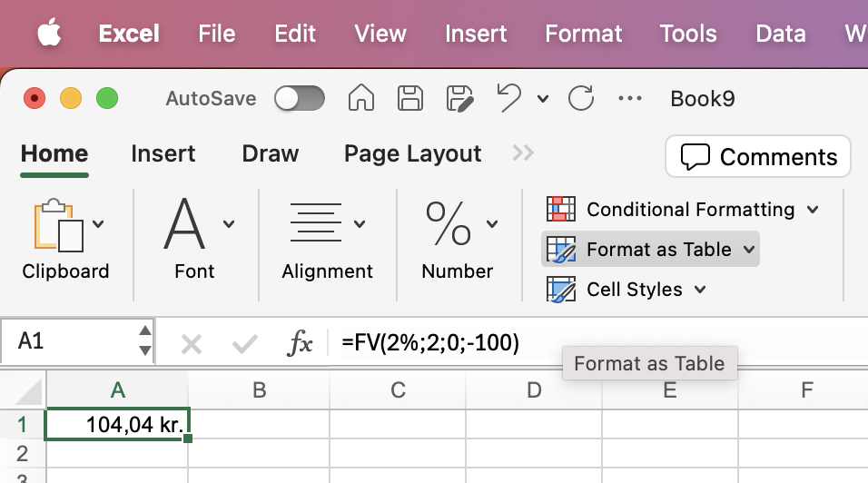Open the Apple menu
The height and width of the screenshot is (483, 868).
[49, 33]
